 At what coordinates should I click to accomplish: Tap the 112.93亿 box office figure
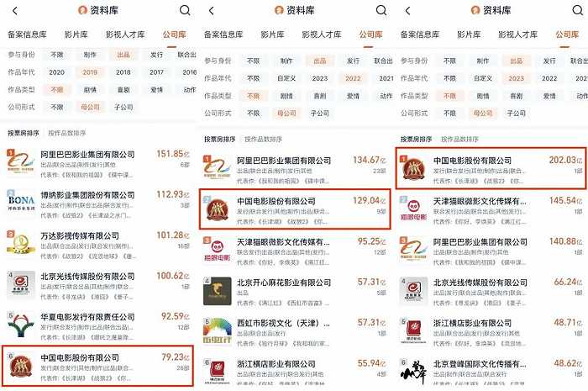[173, 194]
